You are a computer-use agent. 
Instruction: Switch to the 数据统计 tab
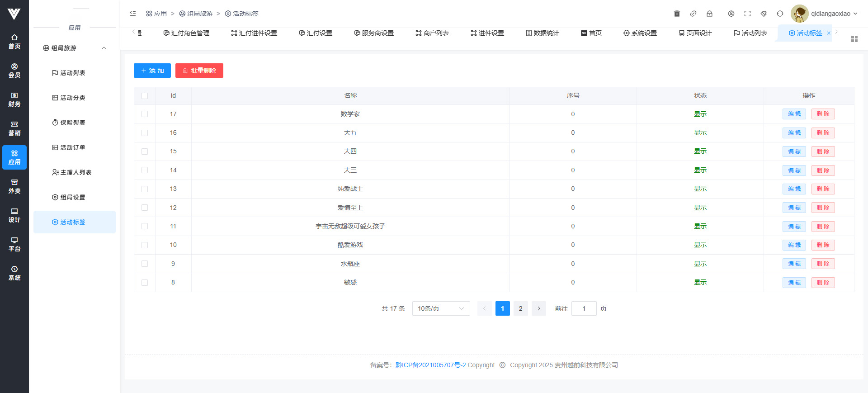coord(542,33)
